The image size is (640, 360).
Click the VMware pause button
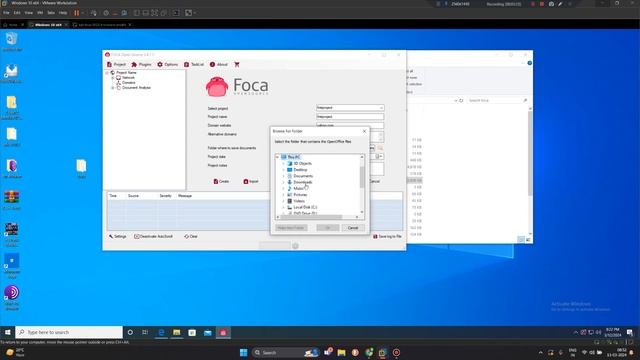(76, 13)
